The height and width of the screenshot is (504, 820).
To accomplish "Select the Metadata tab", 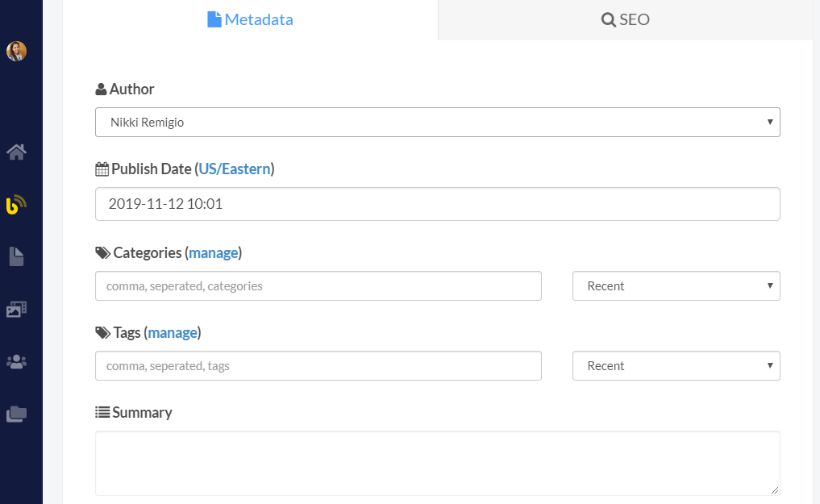I will click(x=250, y=20).
